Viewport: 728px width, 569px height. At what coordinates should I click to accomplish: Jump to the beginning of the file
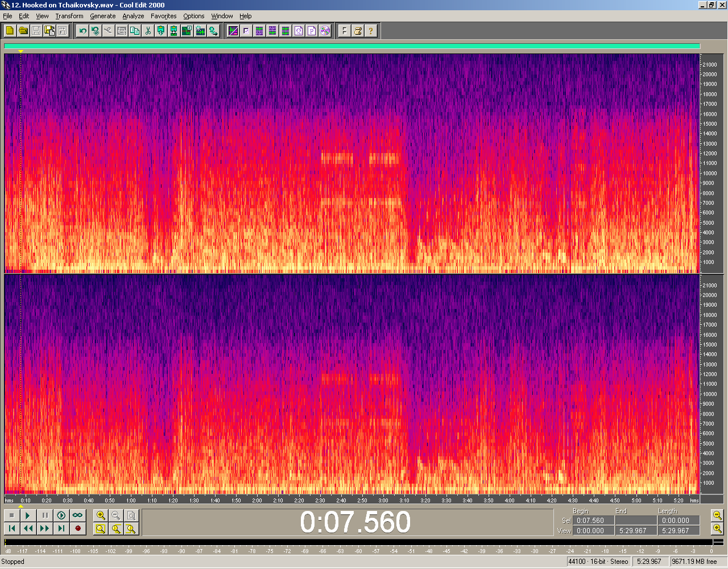point(11,529)
